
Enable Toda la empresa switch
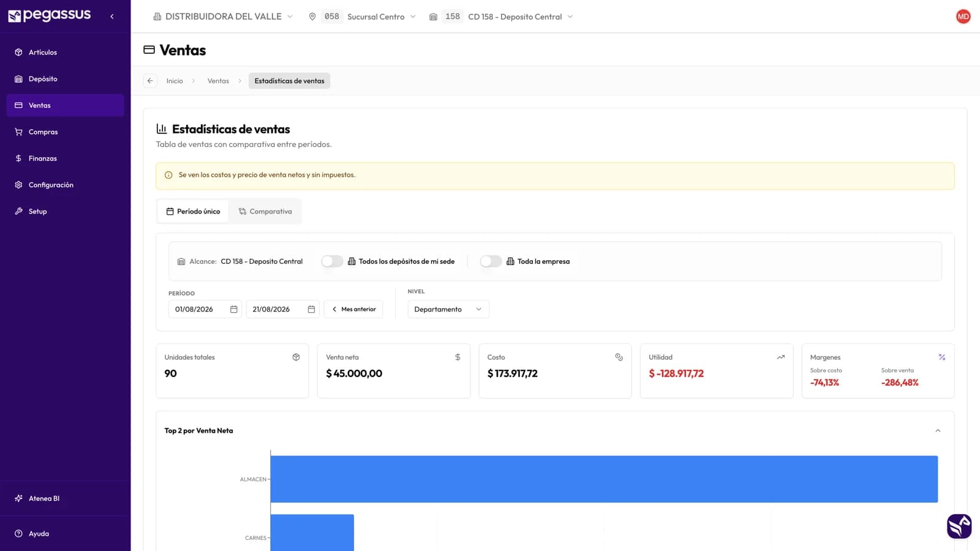(491, 261)
